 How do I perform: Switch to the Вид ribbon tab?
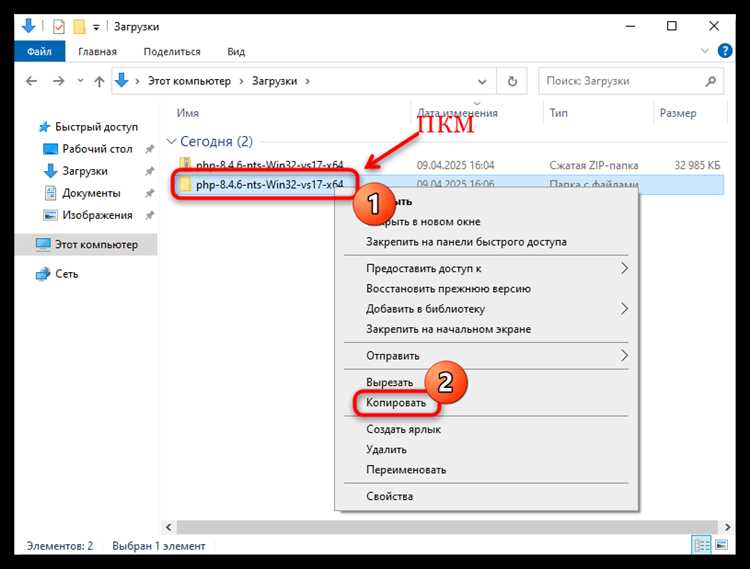(x=236, y=52)
